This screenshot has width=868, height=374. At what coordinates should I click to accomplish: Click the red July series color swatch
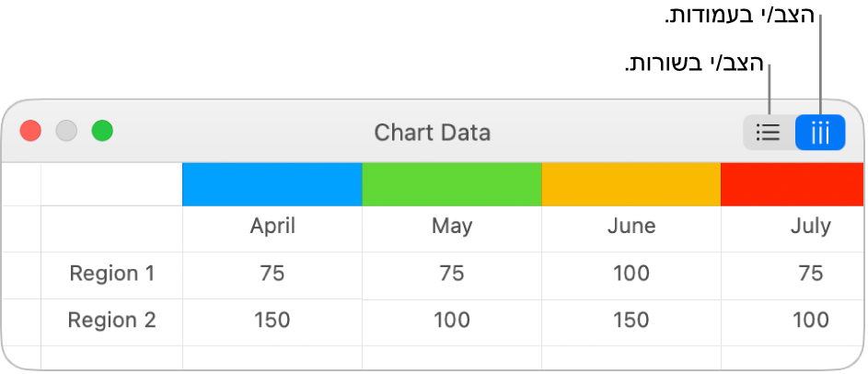point(792,184)
